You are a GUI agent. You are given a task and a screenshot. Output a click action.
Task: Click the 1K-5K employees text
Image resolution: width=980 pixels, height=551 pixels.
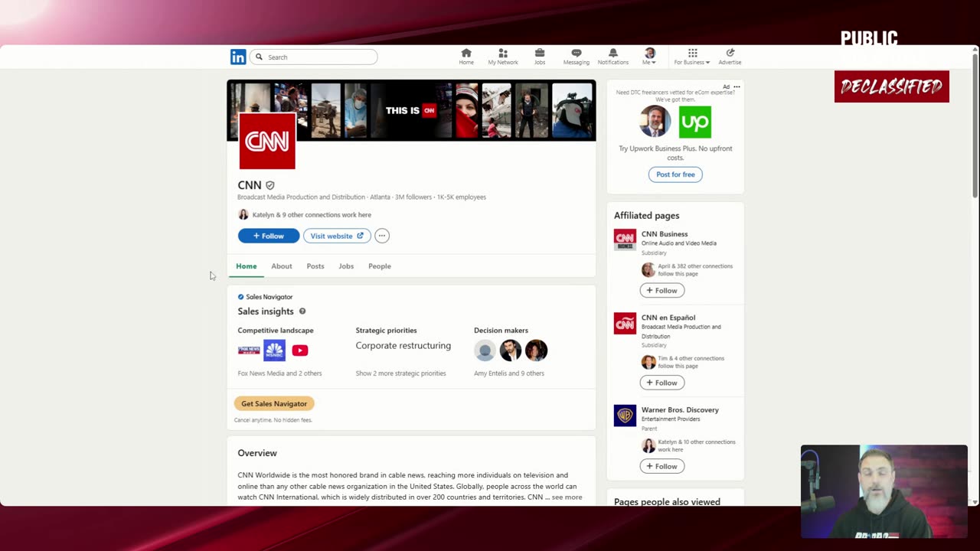462,197
